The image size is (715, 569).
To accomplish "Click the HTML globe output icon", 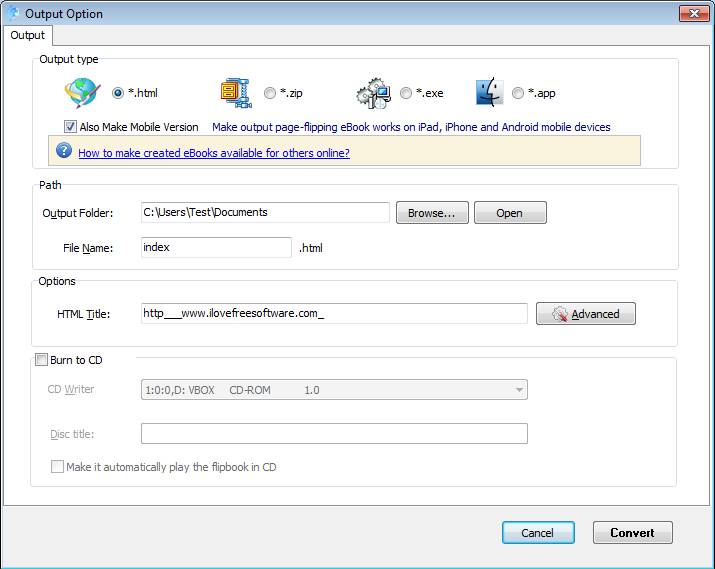I will click(82, 93).
